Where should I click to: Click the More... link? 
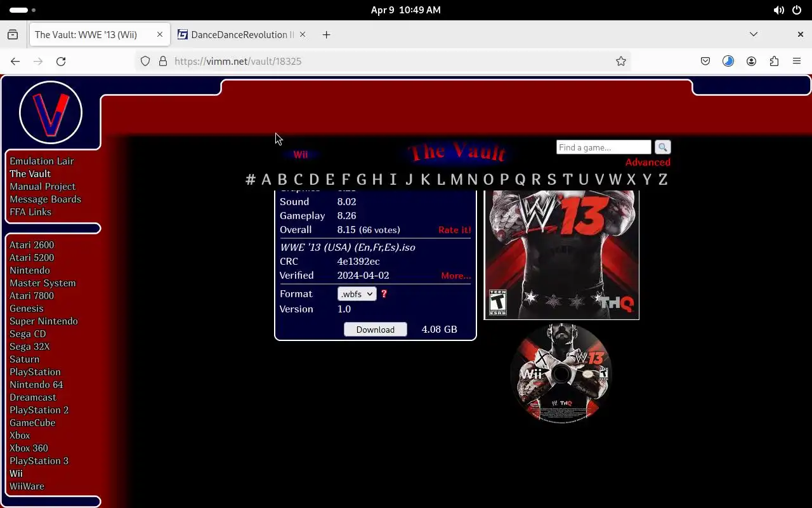[456, 276]
